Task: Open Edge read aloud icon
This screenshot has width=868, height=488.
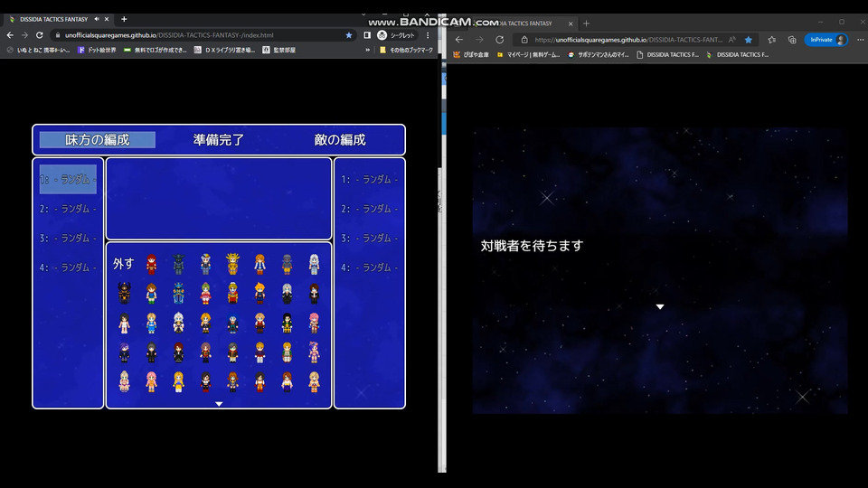Action: tap(731, 39)
